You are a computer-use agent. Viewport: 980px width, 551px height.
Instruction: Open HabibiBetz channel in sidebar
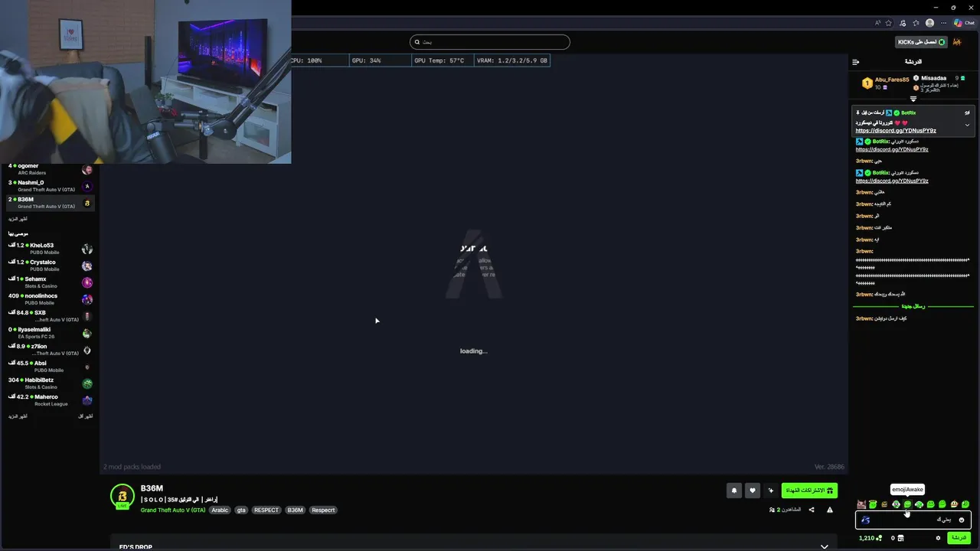[x=50, y=383]
